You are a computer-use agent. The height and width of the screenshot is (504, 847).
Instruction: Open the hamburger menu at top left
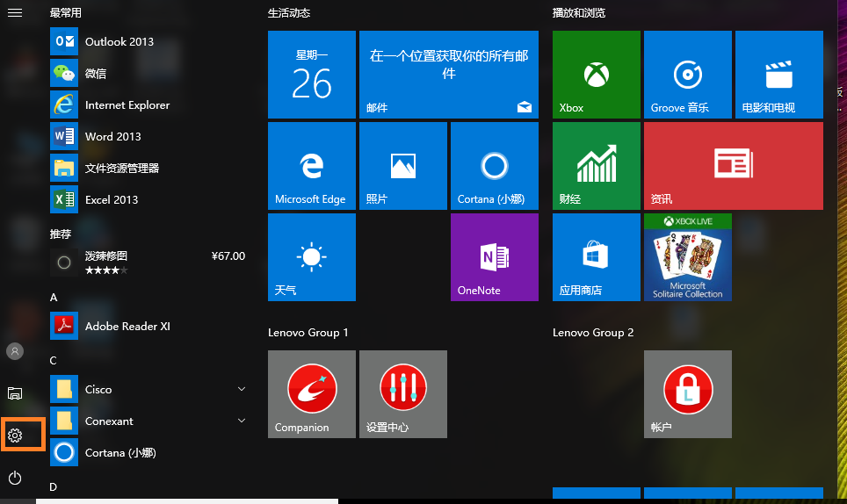click(x=15, y=13)
